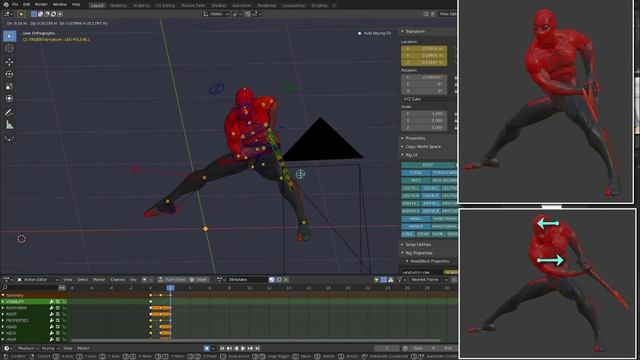Toggle fake user shield for the action
The width and height of the screenshot is (640, 360).
coord(272,280)
